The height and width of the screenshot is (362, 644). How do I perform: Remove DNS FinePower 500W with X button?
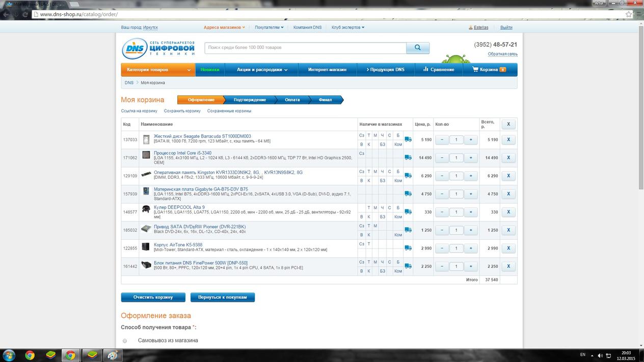pos(508,266)
